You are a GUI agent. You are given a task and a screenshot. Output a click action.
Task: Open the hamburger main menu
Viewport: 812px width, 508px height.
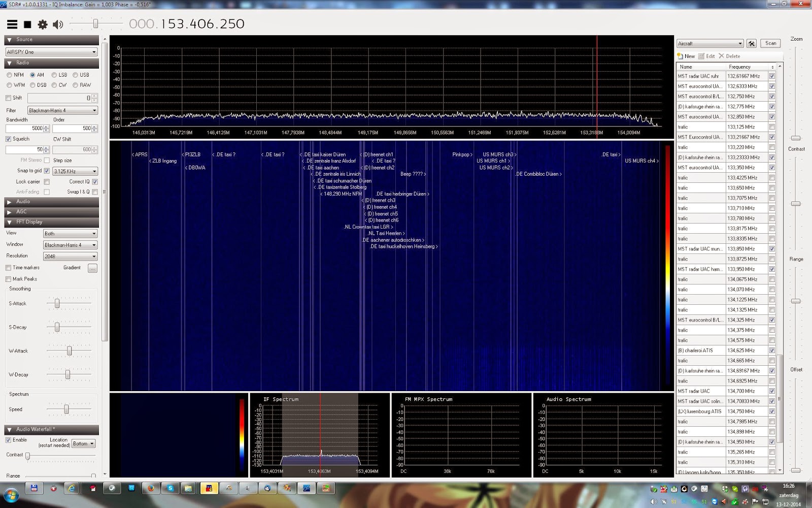coord(12,24)
